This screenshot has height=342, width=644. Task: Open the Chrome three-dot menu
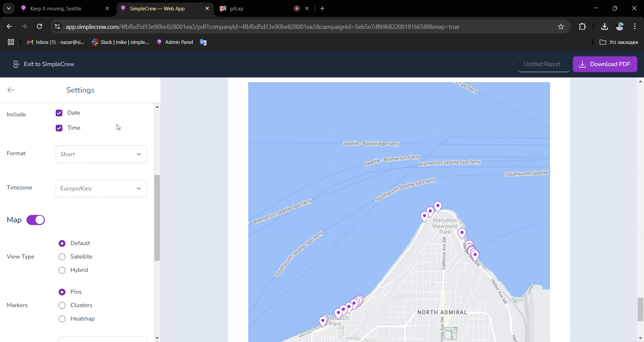tap(635, 26)
